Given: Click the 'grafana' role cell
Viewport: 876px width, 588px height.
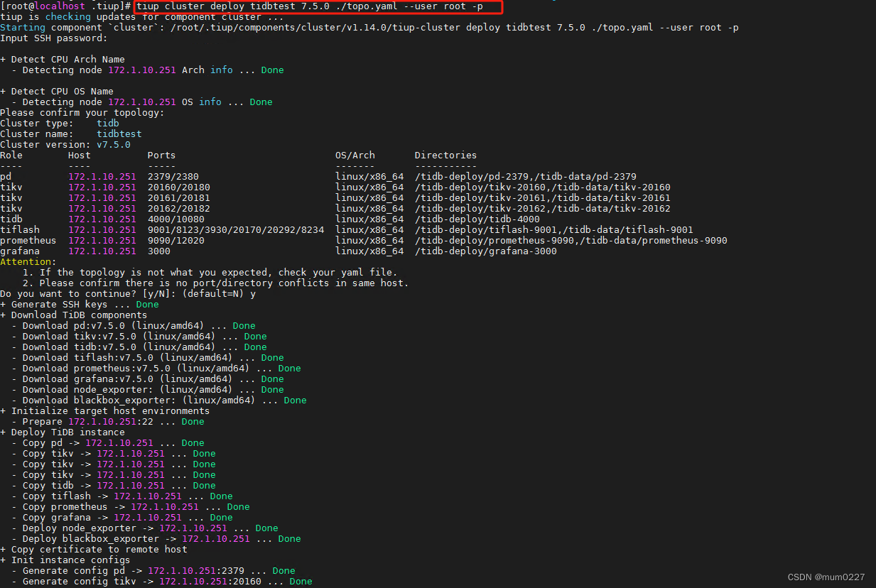Looking at the screenshot, I should point(20,251).
